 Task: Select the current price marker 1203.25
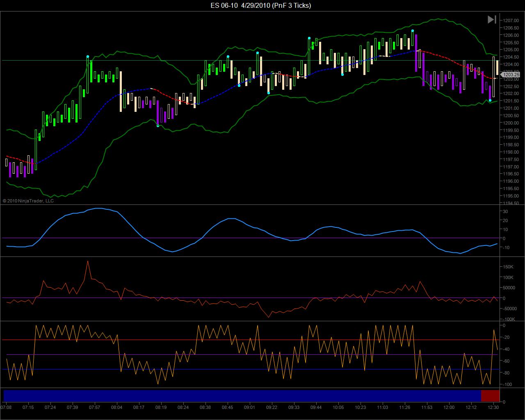(511, 75)
